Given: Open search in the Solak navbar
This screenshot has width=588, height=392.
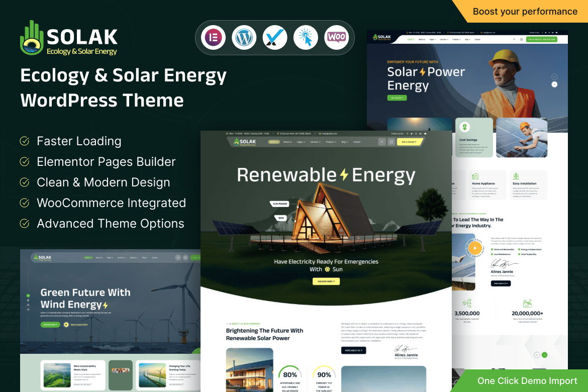Looking at the screenshot, I should tap(382, 142).
